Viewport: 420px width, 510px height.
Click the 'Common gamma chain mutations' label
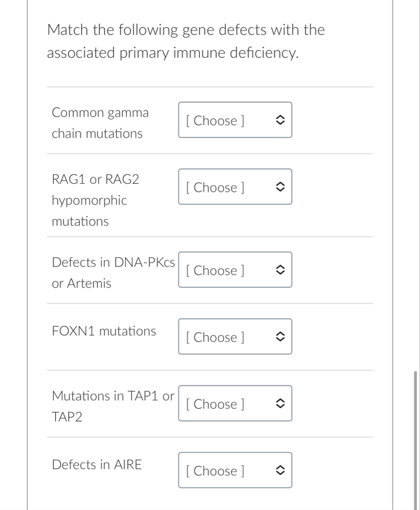coord(100,123)
